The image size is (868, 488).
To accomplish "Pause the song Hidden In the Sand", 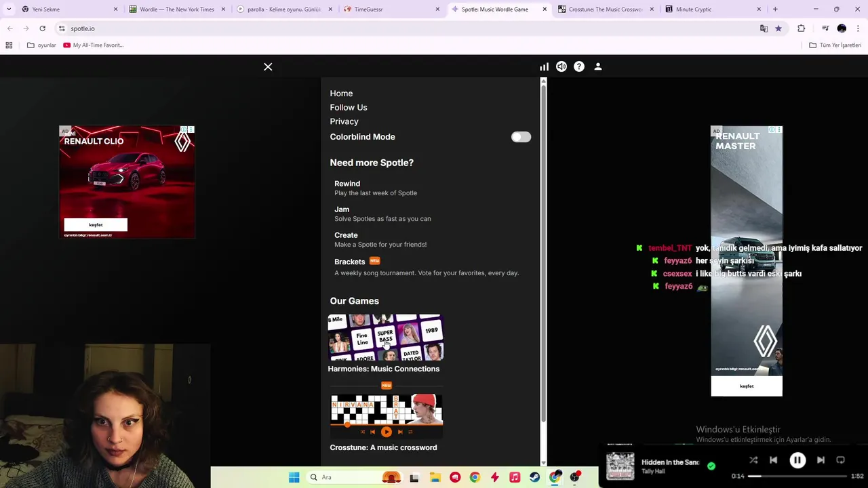I will [x=797, y=460].
